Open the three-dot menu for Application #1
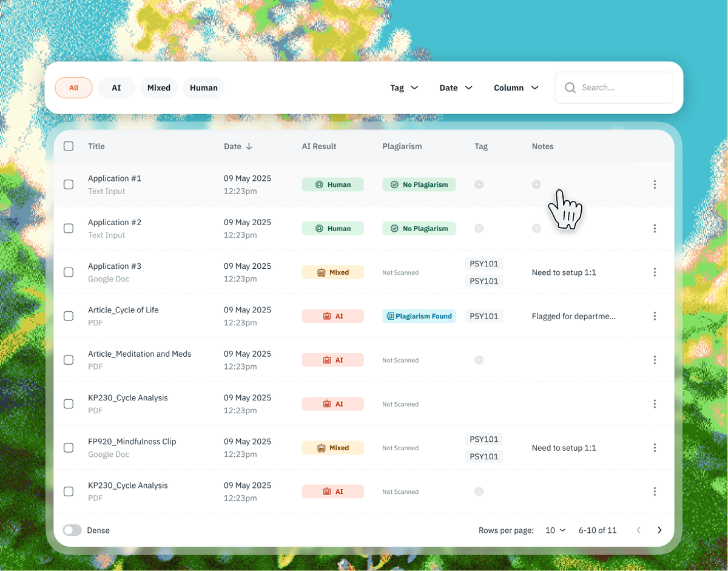This screenshot has height=571, width=728. pos(655,184)
